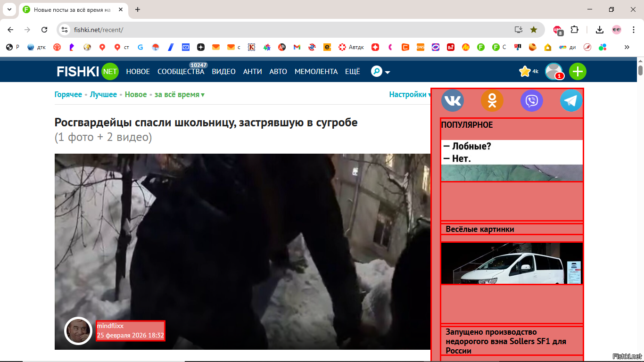Open the DNS bookmark icon
This screenshot has height=362, width=644.
pos(420,47)
